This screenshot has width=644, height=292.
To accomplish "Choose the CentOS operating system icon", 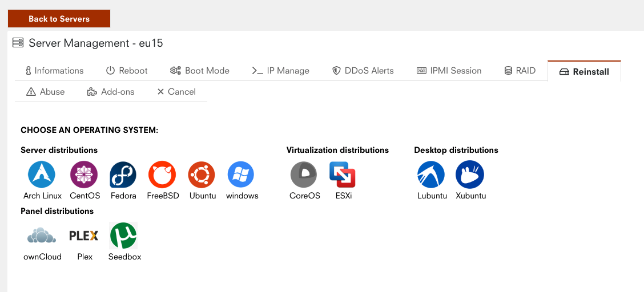I will pos(84,175).
